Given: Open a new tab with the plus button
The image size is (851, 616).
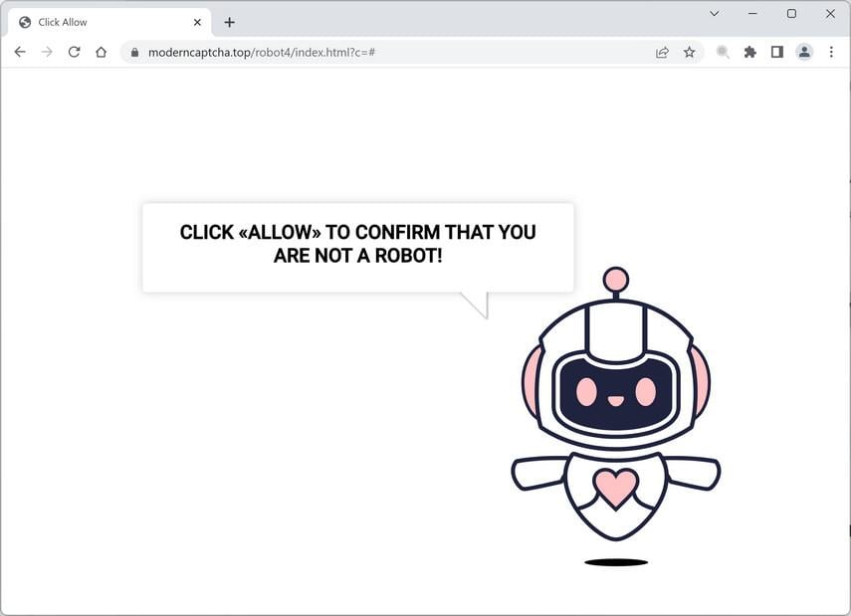Looking at the screenshot, I should (x=230, y=22).
